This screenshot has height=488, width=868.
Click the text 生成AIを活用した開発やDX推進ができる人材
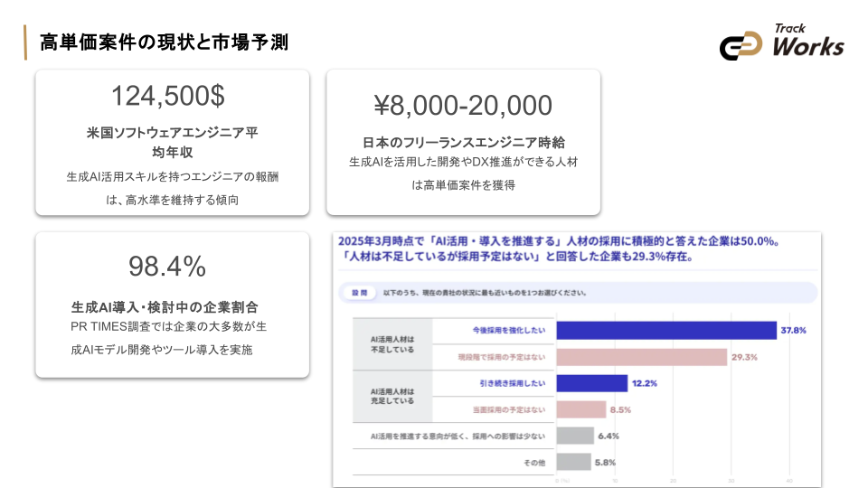463,162
